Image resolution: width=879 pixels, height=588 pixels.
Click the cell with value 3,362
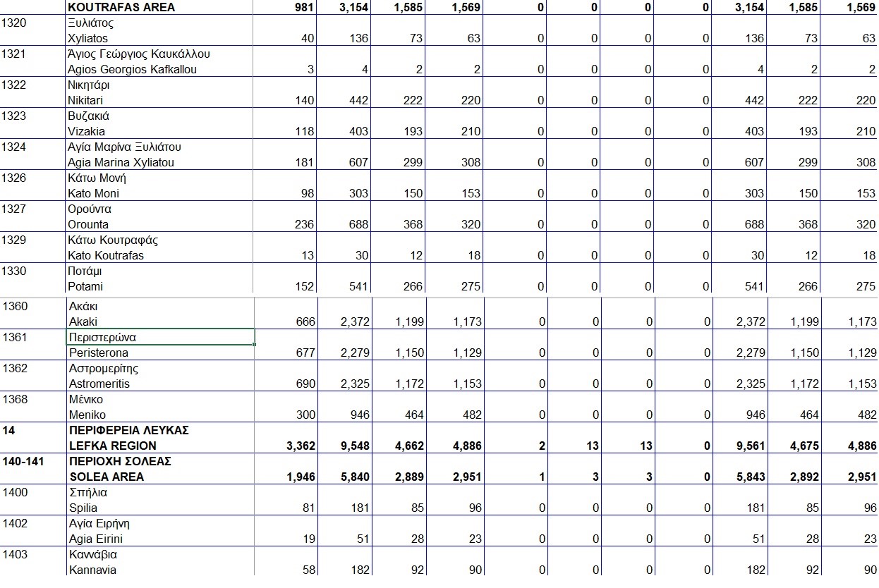point(301,446)
